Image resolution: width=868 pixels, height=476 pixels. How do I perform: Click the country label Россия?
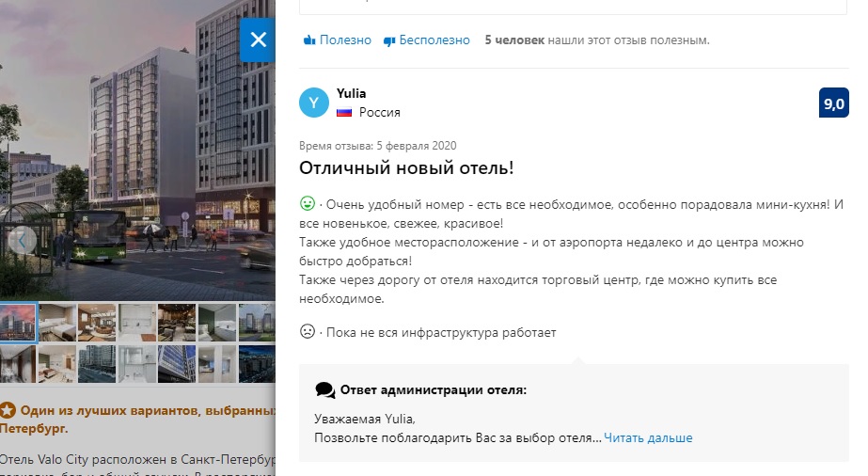380,112
